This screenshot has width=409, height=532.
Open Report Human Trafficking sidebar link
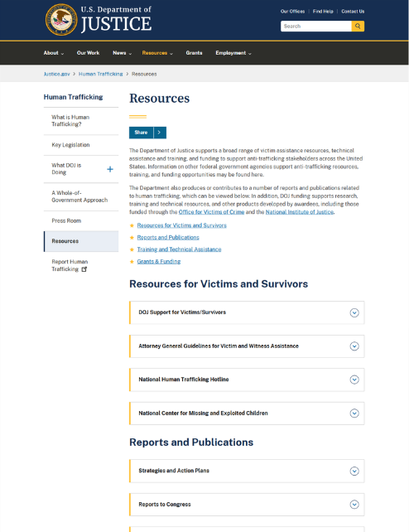[70, 265]
